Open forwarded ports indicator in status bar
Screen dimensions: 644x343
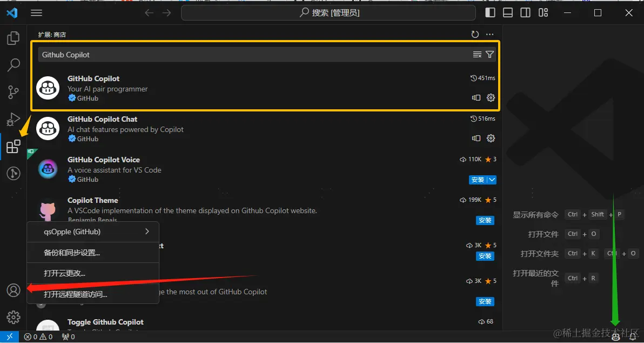[68, 337]
